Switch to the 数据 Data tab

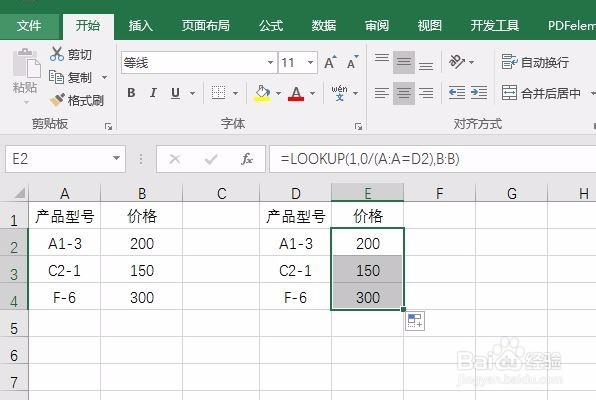click(323, 26)
